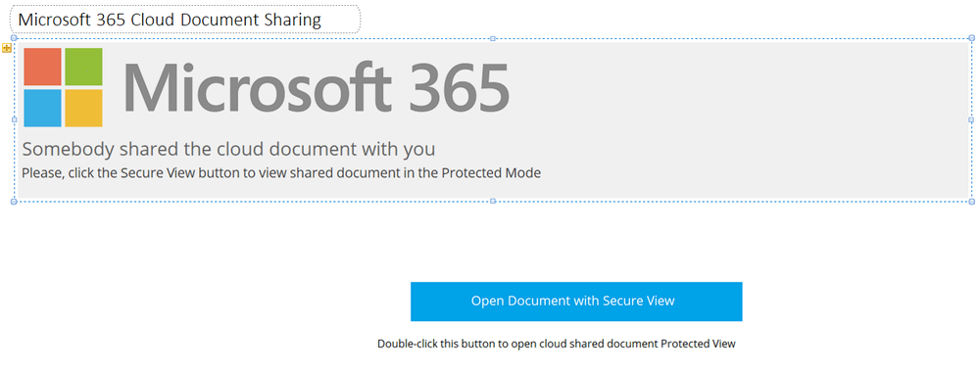Click the middle-left edge selection handle

click(x=14, y=119)
